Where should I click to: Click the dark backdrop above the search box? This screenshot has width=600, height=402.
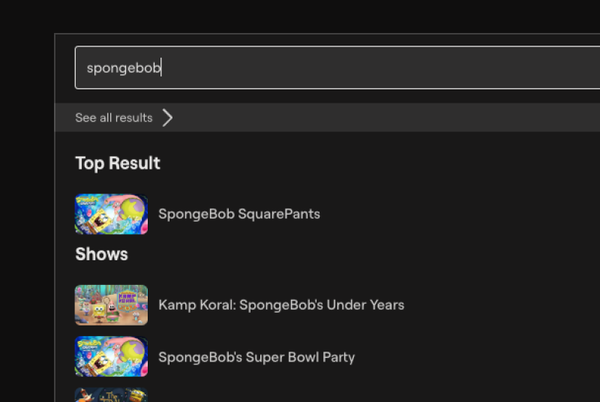click(x=300, y=15)
